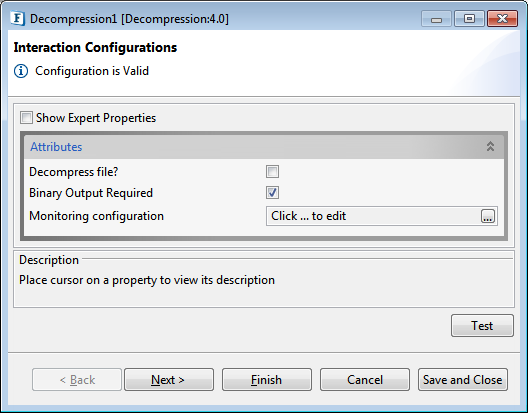This screenshot has width=528, height=413.
Task: Click the Finish button
Action: point(267,380)
